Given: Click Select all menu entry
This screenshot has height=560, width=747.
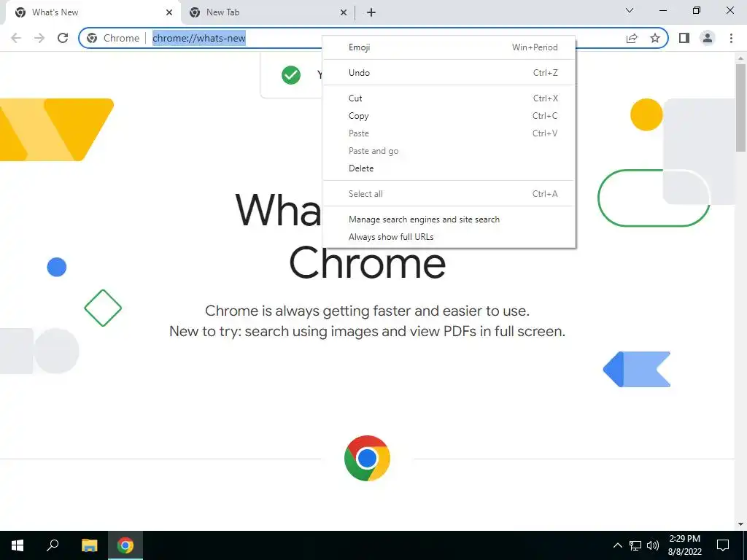Looking at the screenshot, I should pyautogui.click(x=449, y=194).
